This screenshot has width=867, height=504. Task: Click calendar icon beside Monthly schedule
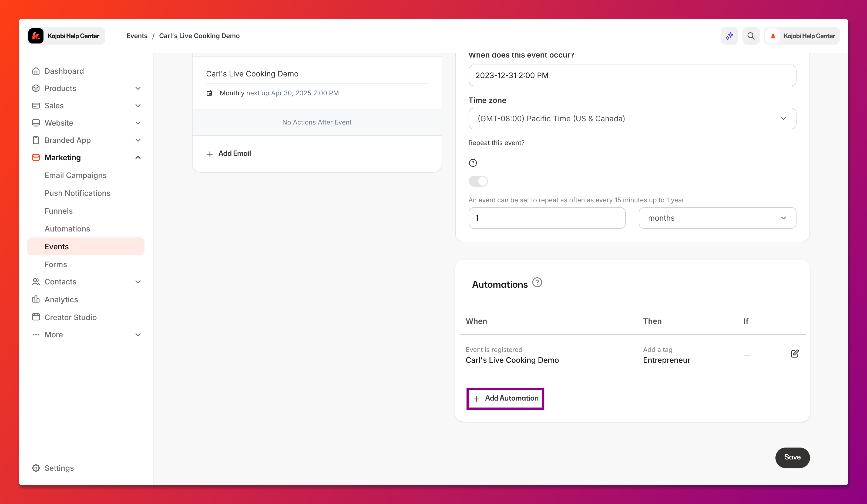click(209, 93)
